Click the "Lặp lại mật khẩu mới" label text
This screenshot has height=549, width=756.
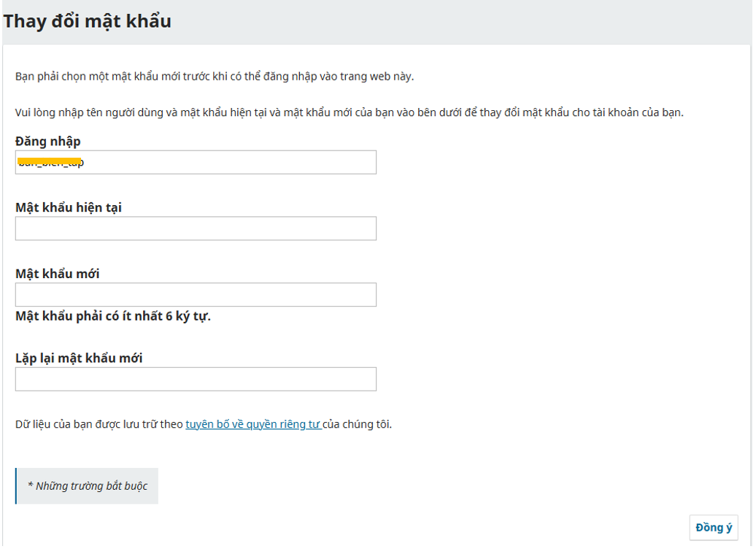point(79,358)
